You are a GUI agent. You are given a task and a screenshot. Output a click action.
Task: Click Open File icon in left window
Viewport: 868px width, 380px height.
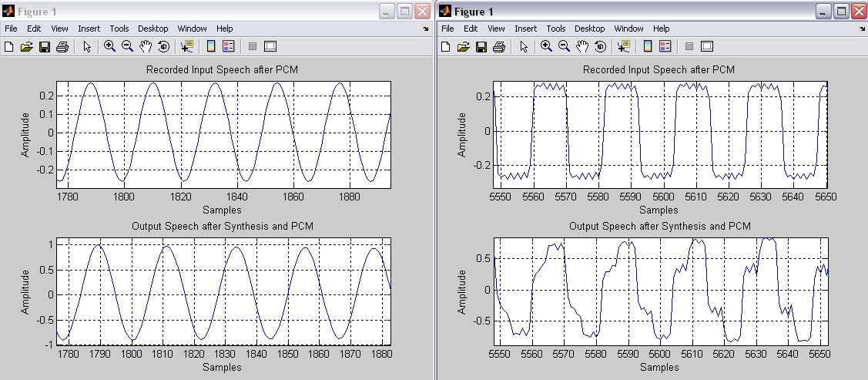pyautogui.click(x=26, y=46)
